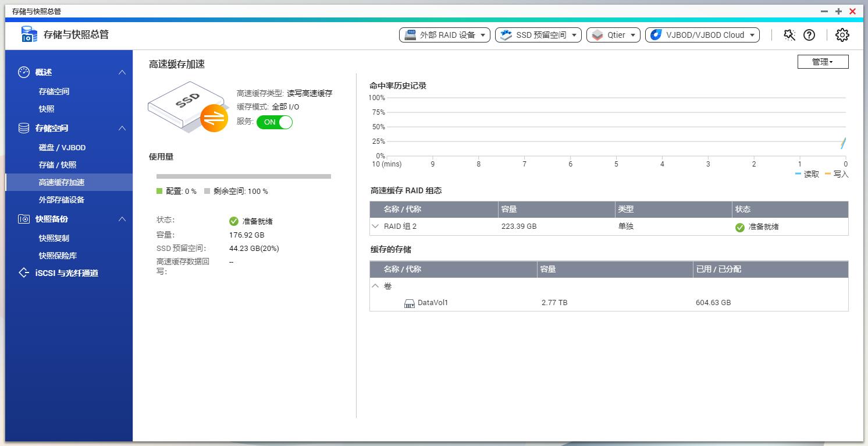868x446 pixels.
Task: Click the SSD 预留空间 icon in the toolbar
Action: tap(504, 34)
